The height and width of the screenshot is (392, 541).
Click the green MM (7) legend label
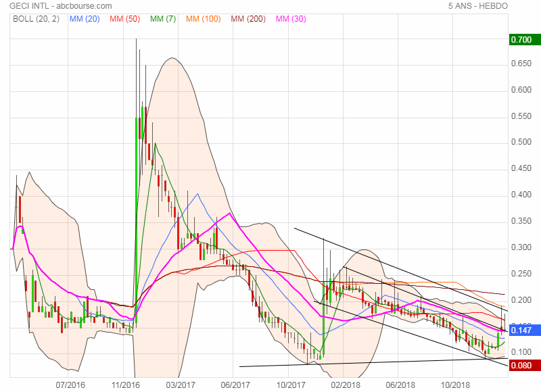(x=163, y=19)
